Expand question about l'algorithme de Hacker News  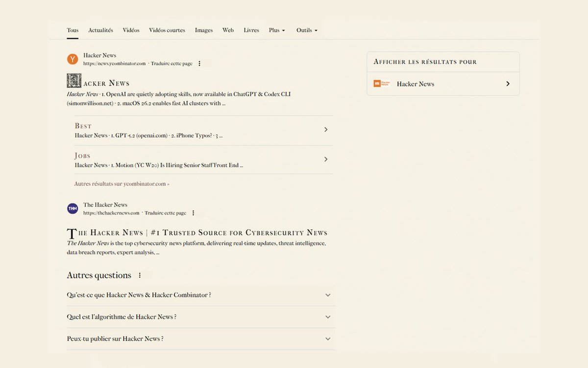coord(201,317)
